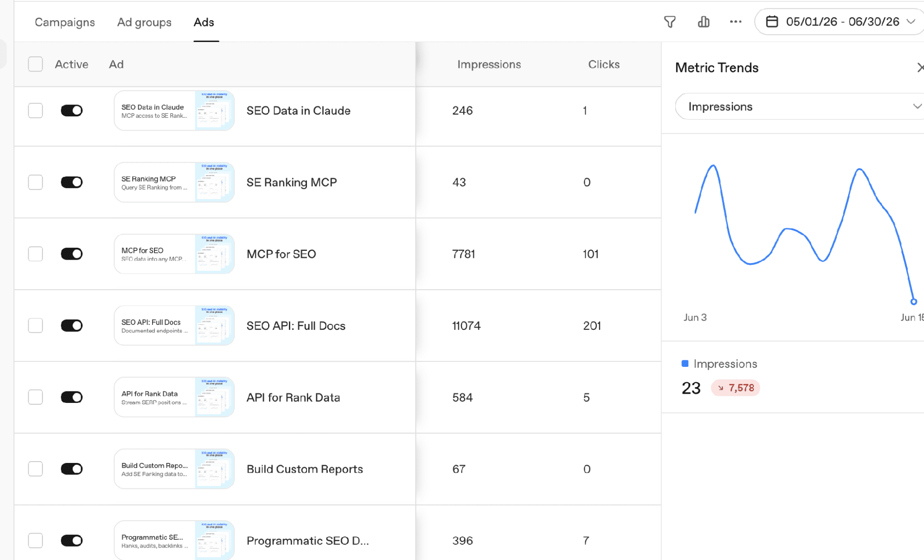Viewport: 924px width, 560px height.
Task: Turn off the SEO API: Full Docs toggle
Action: coord(72,325)
